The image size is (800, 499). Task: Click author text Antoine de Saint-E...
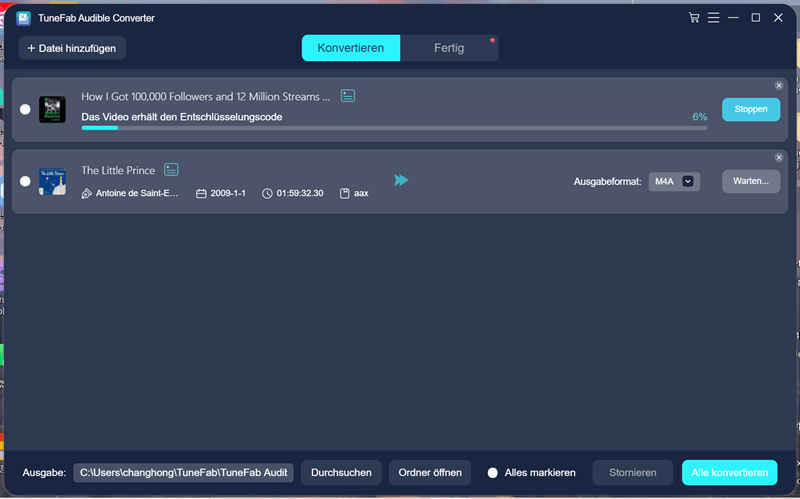[137, 193]
